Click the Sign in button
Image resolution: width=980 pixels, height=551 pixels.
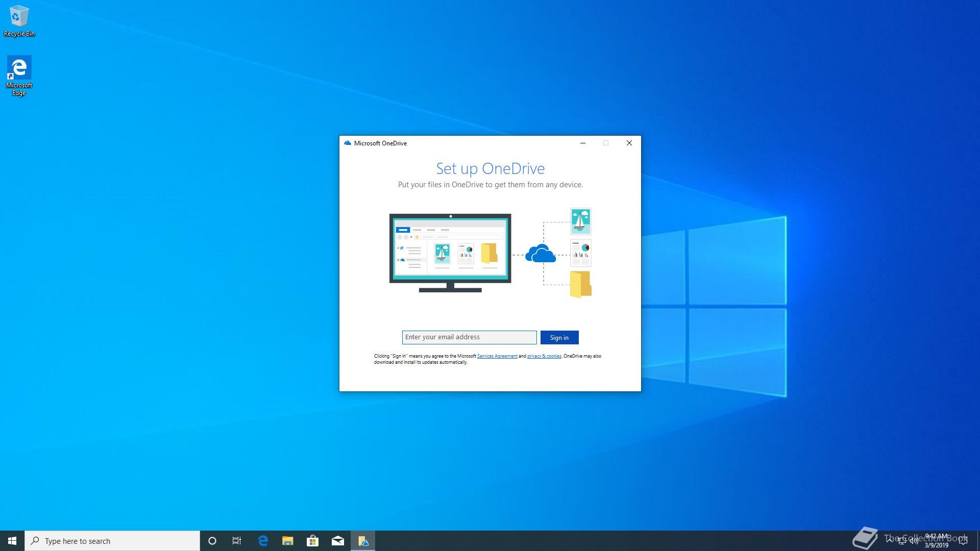(559, 337)
